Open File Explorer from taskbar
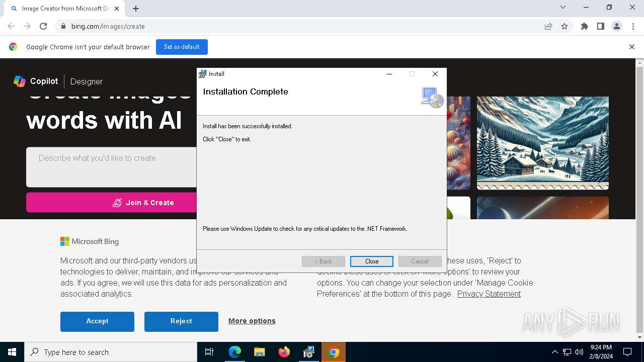The height and width of the screenshot is (362, 644). pyautogui.click(x=259, y=352)
